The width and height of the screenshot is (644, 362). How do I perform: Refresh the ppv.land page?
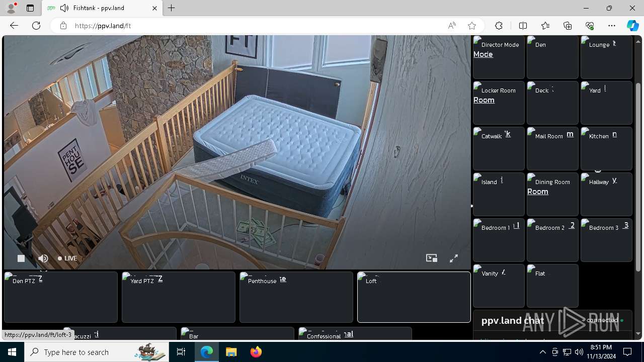(36, 26)
